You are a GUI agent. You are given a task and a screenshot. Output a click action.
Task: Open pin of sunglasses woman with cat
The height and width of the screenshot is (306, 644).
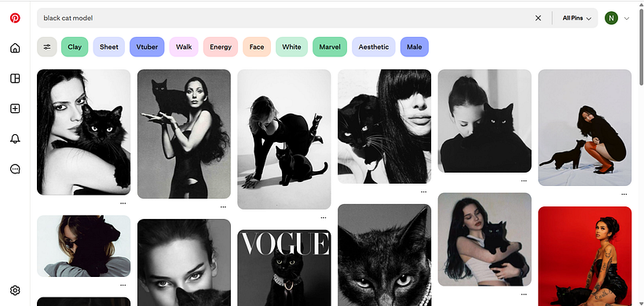coord(84,246)
